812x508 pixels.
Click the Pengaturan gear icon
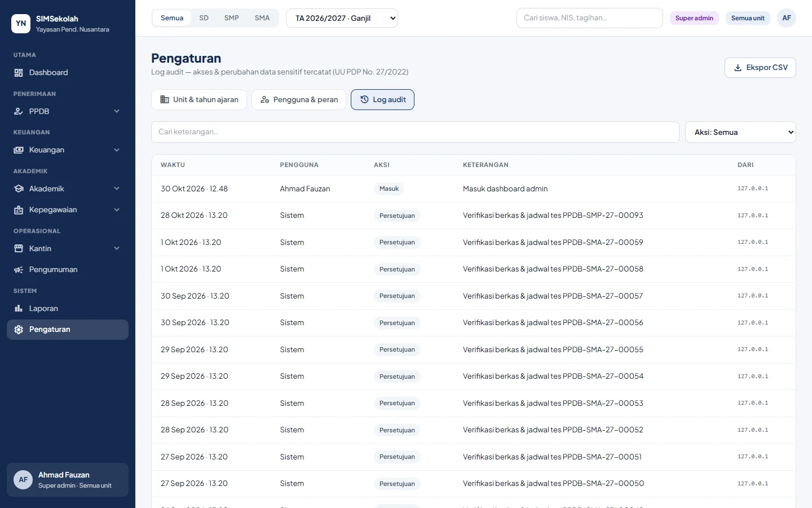coord(19,330)
